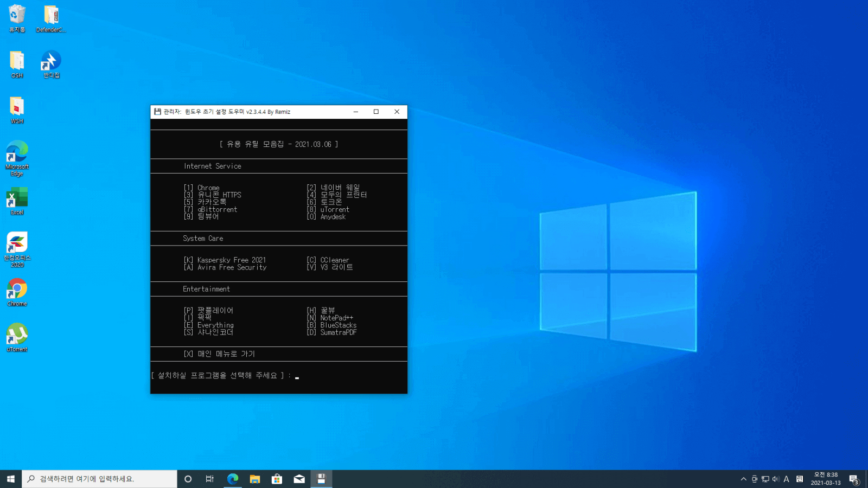Click the Internet Service section heading

(213, 166)
